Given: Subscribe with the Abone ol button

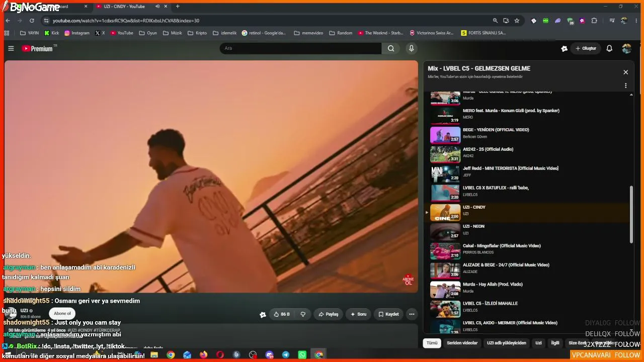Looking at the screenshot, I should tap(62, 313).
